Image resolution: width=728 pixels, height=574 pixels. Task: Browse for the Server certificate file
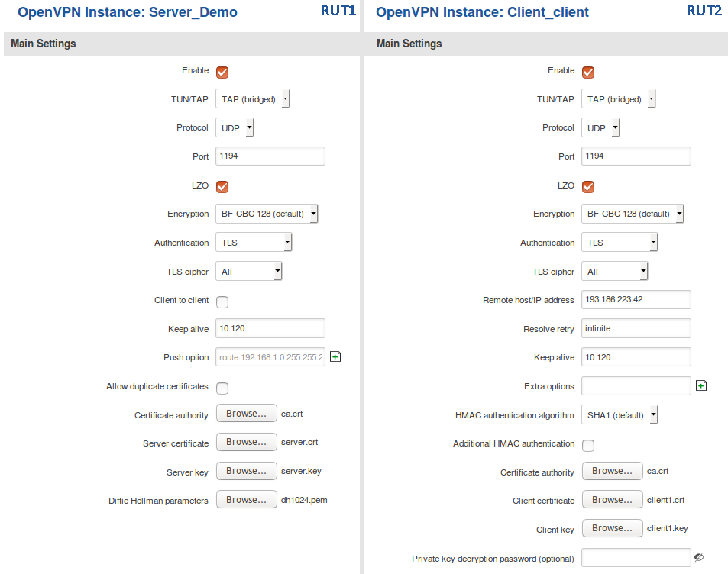pyautogui.click(x=247, y=442)
